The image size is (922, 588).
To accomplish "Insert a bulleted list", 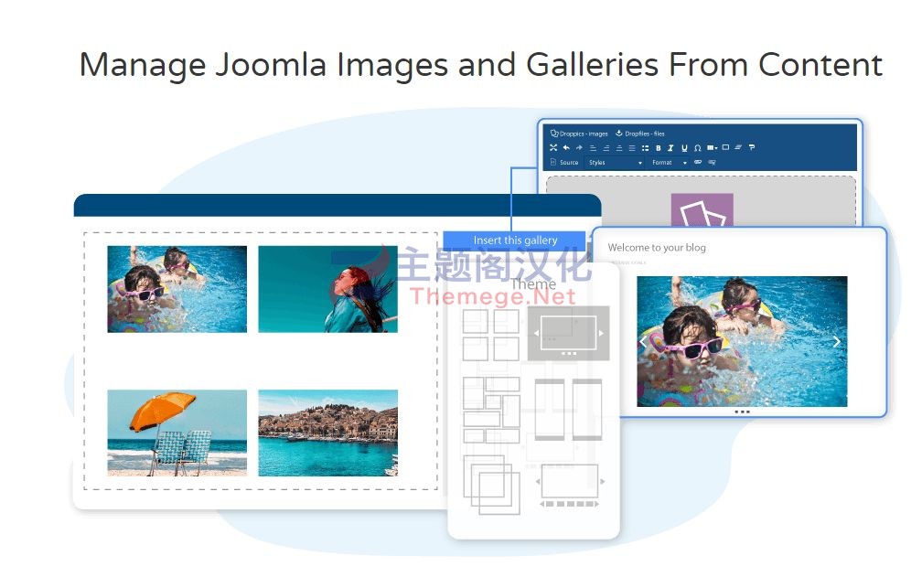I will pyautogui.click(x=645, y=148).
